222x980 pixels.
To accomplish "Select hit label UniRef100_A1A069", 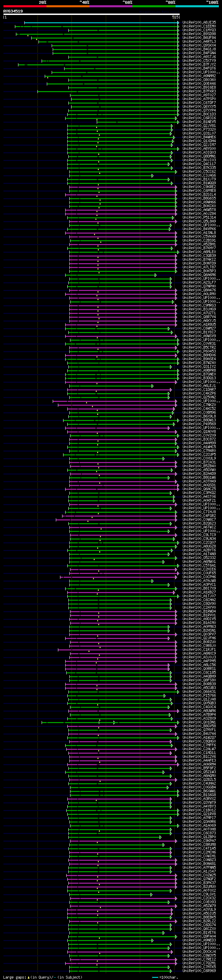I will [x=199, y=825].
